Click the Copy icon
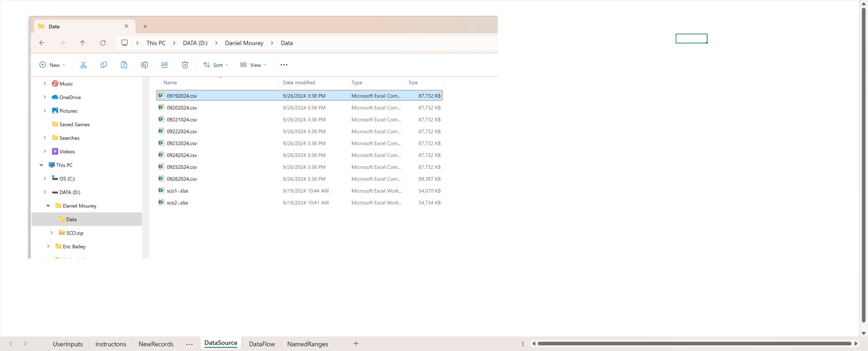Viewport: 868px width, 351px height. click(103, 64)
